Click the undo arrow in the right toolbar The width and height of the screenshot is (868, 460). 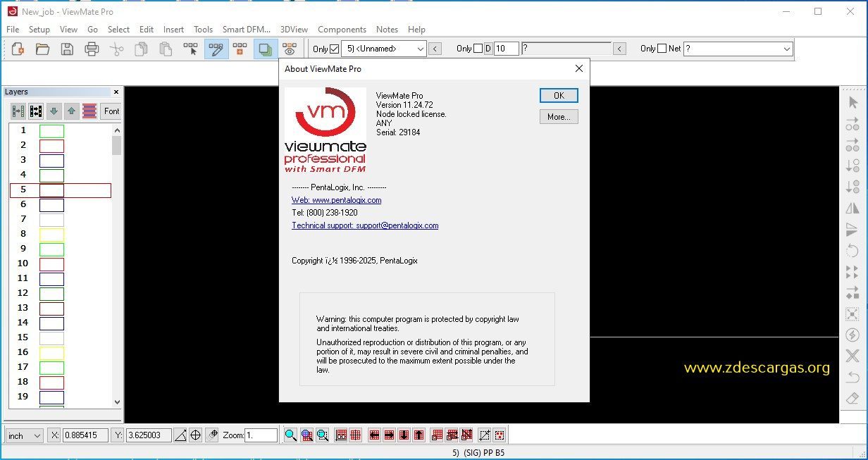(x=852, y=377)
